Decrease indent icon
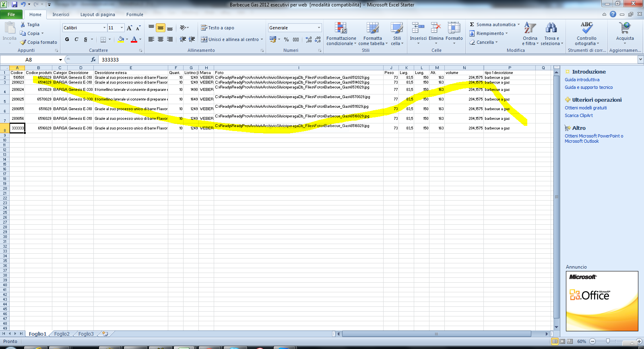Screen dimensions: 644x349 tap(183, 39)
